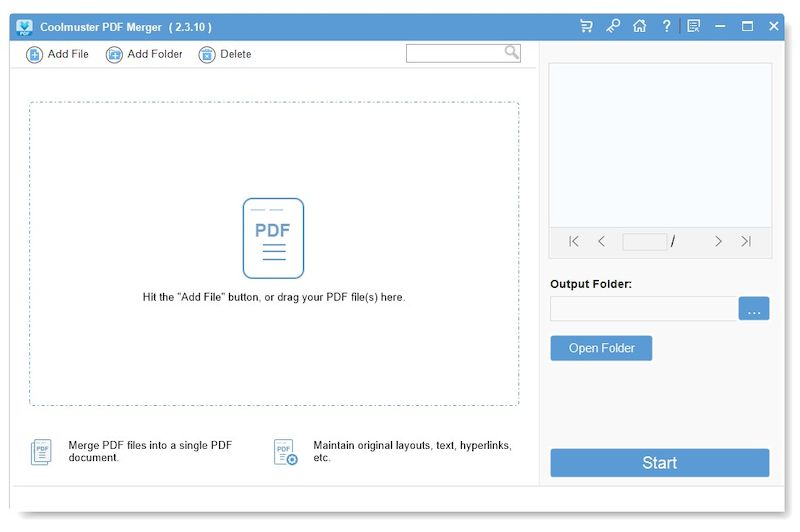Minimize the Coolmuster PDF Merger window

(x=720, y=26)
